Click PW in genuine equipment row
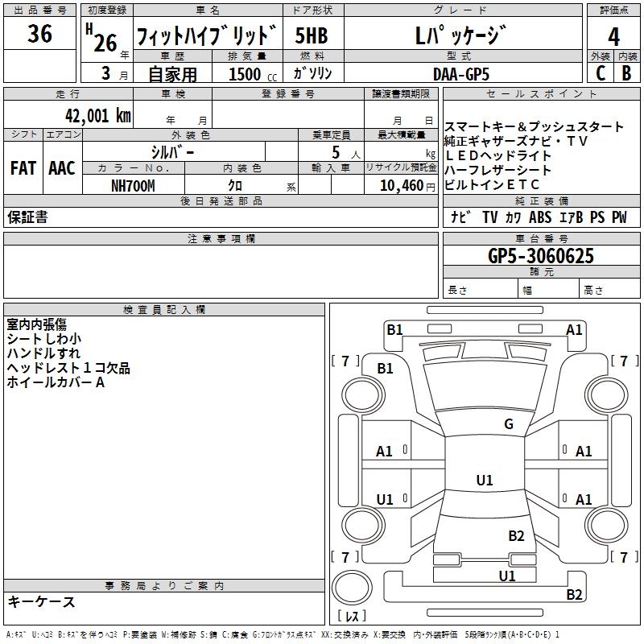 pyautogui.click(x=619, y=217)
